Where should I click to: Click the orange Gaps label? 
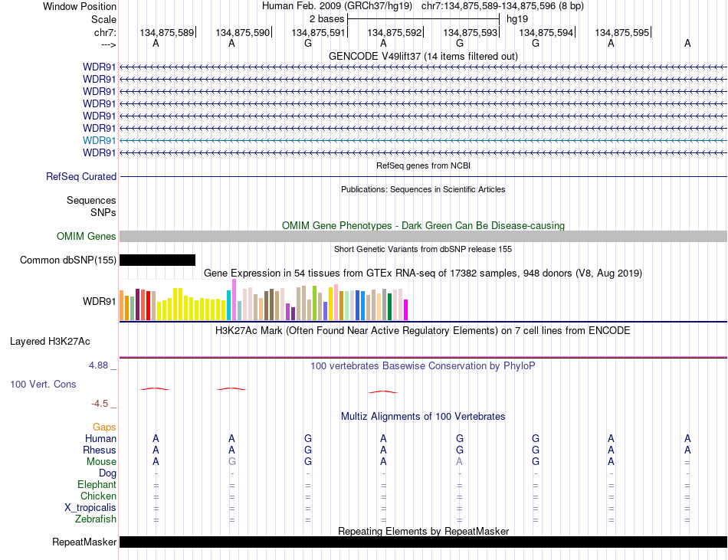(x=104, y=427)
